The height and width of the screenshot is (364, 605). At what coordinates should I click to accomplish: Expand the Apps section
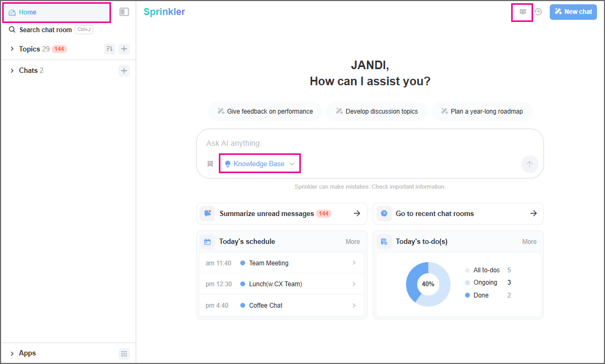[12, 353]
